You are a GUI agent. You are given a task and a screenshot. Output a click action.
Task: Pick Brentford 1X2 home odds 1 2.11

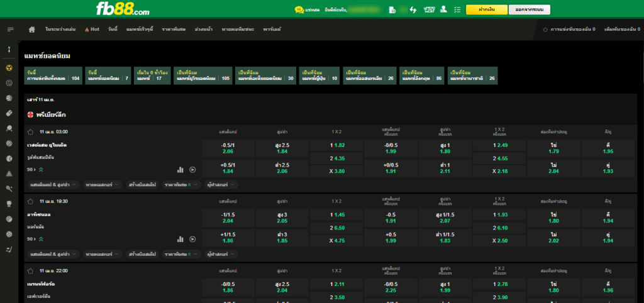[336, 284]
